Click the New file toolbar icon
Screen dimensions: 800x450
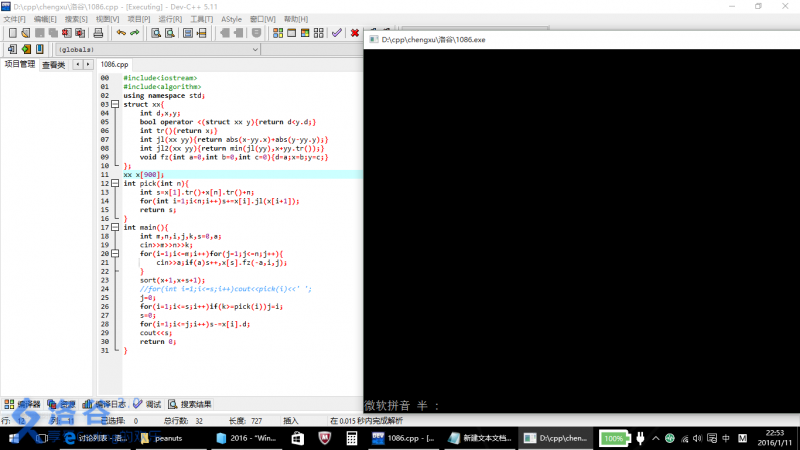coord(11,33)
